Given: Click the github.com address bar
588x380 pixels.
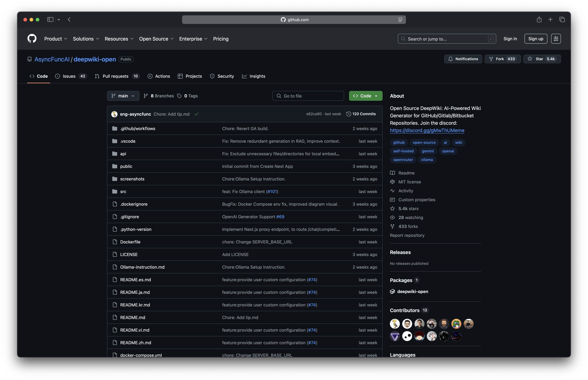Looking at the screenshot, I should (x=294, y=20).
